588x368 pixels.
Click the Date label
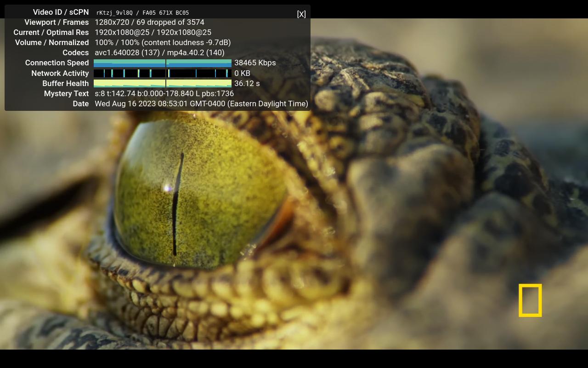pyautogui.click(x=81, y=103)
